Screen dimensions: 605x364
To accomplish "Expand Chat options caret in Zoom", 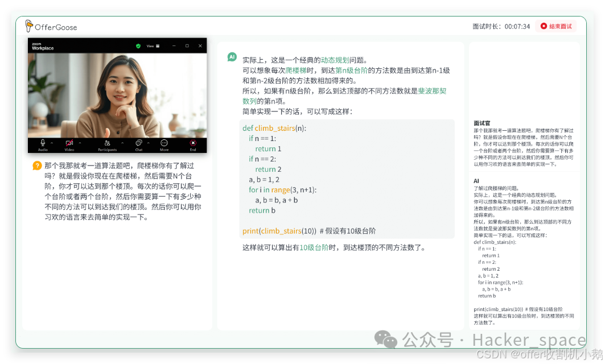I will click(x=148, y=143).
